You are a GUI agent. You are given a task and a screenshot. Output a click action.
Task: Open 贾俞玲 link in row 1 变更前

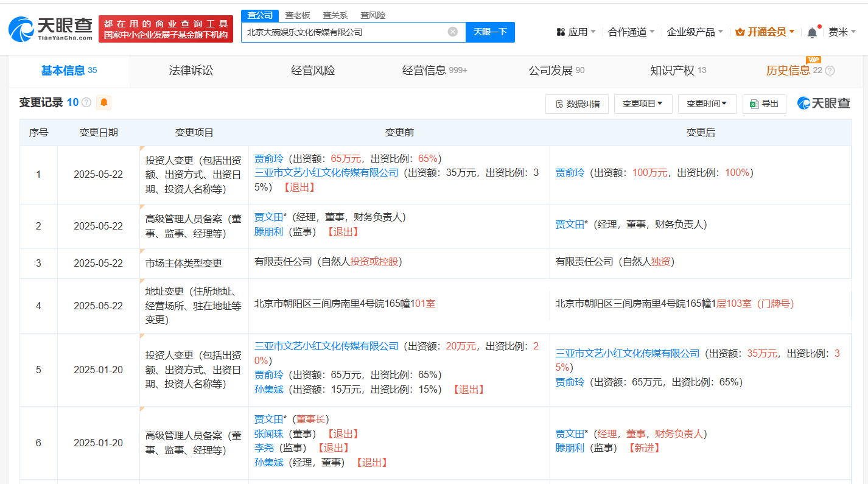(269, 158)
